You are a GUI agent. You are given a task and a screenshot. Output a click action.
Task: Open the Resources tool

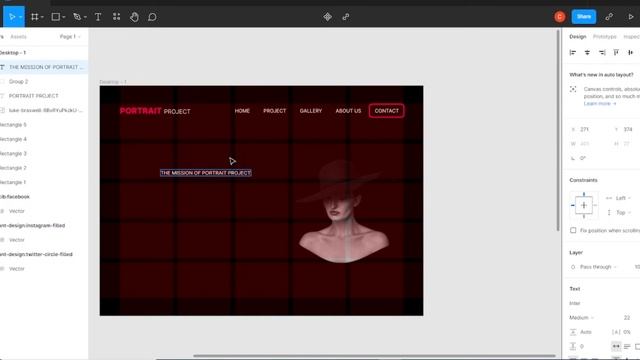[117, 17]
